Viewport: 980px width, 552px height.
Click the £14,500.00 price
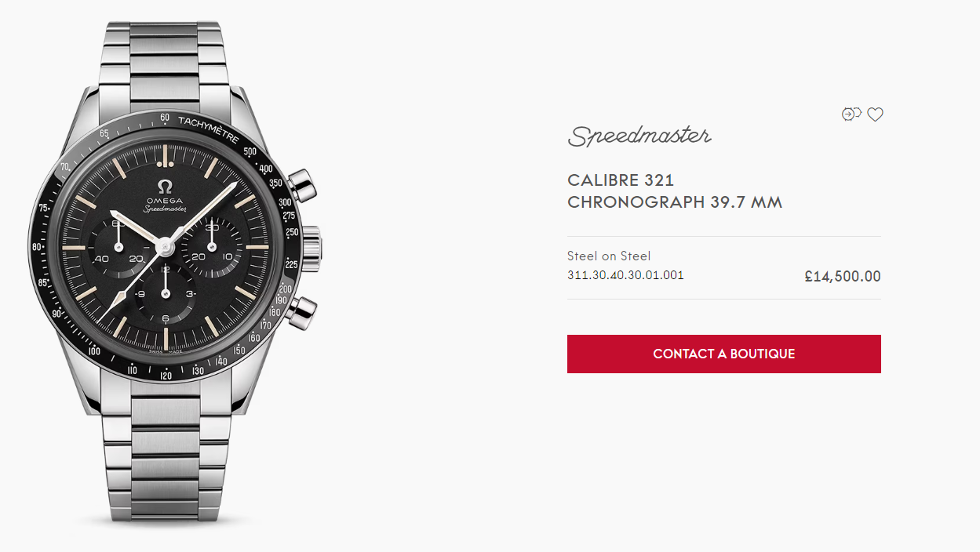pos(843,276)
